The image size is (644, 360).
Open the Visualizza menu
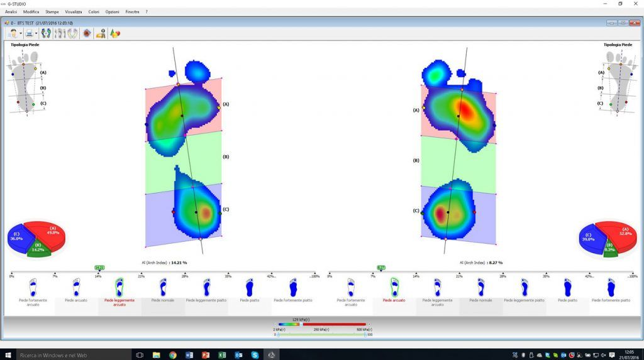coord(73,12)
